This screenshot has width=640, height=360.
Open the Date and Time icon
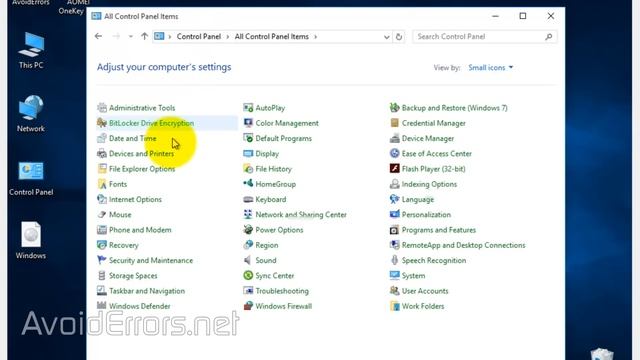pos(102,138)
